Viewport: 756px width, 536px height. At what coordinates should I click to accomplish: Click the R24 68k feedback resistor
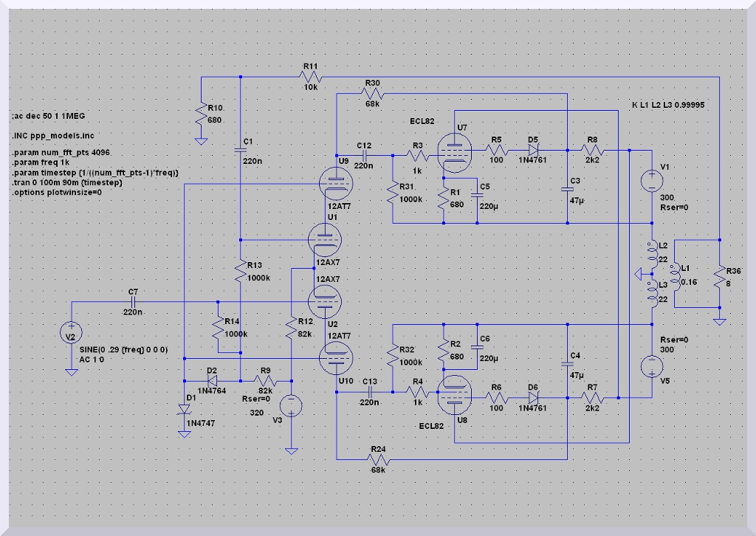coord(377,459)
